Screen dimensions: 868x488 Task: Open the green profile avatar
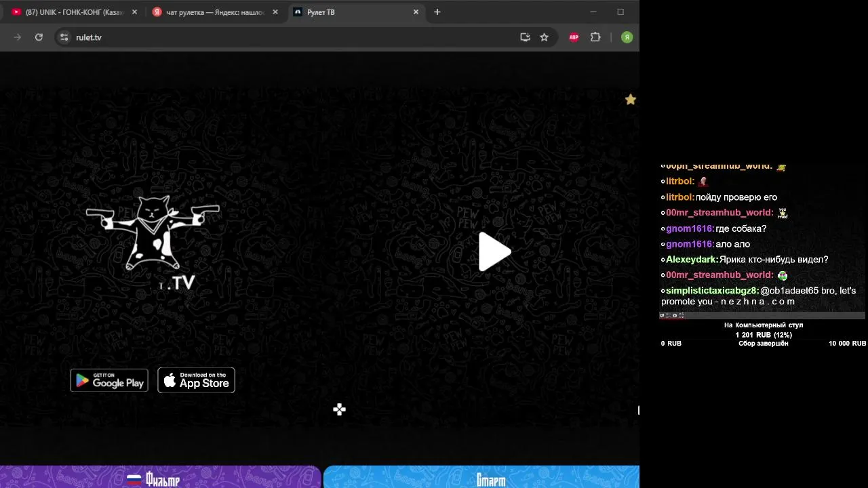coord(627,37)
